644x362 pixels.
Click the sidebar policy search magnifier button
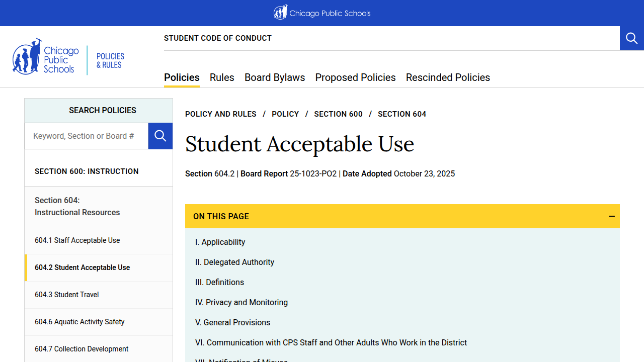pos(160,136)
